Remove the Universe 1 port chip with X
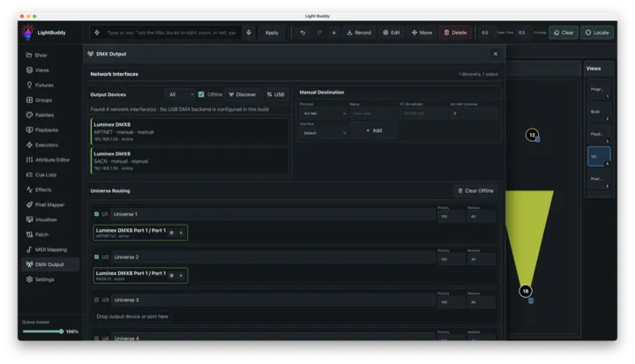 [x=181, y=233]
